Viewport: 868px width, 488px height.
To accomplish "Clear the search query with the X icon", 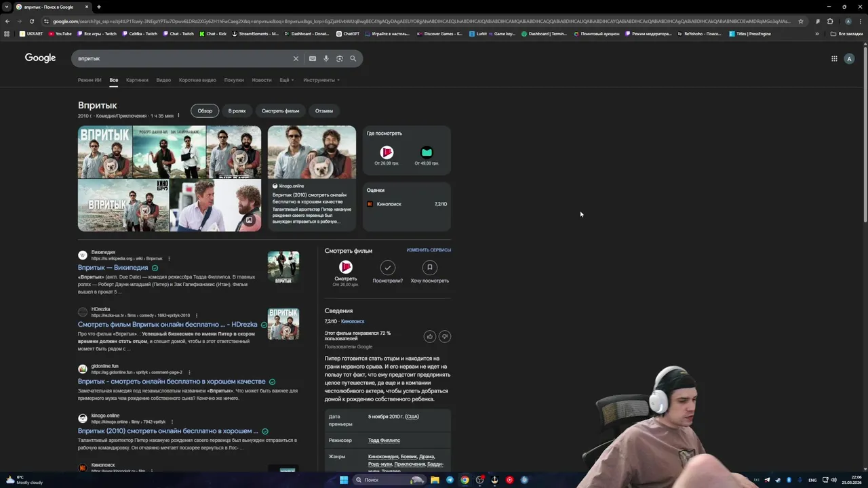I will click(296, 58).
